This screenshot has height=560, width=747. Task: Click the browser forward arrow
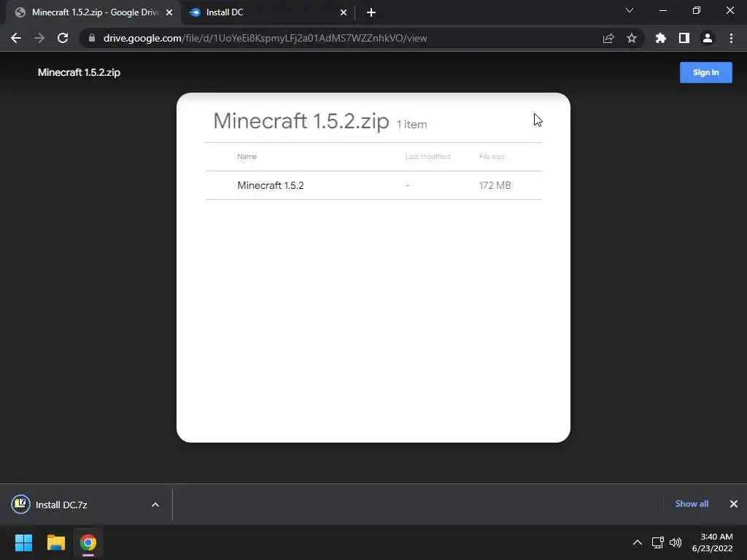click(x=39, y=38)
